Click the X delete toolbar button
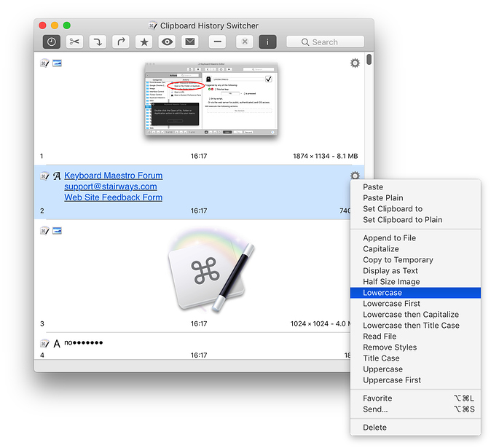The height and width of the screenshot is (448, 499). pos(245,42)
